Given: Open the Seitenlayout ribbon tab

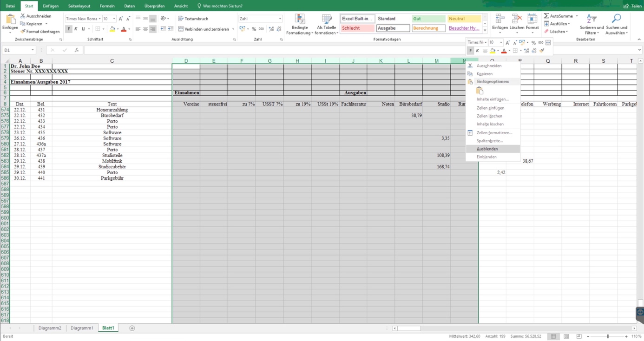Looking at the screenshot, I should click(79, 6).
